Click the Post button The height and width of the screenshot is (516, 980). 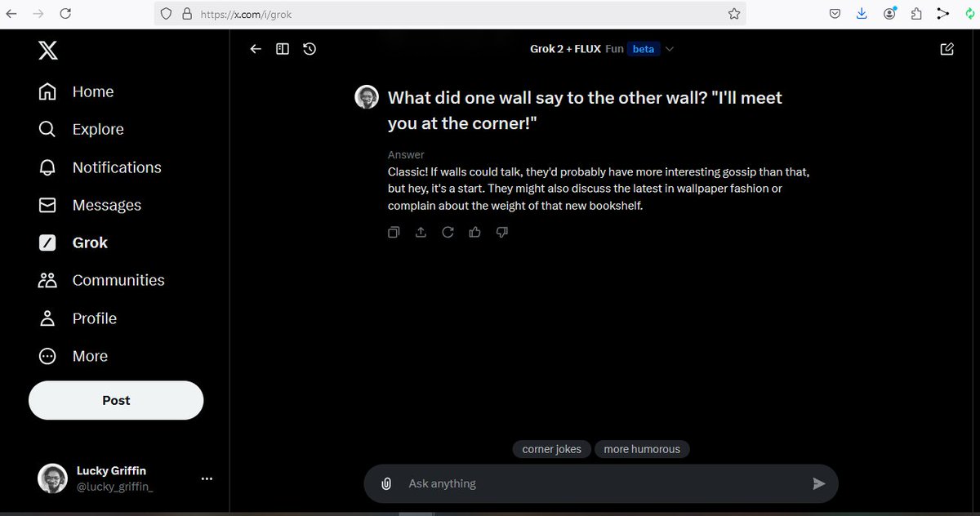pos(116,400)
